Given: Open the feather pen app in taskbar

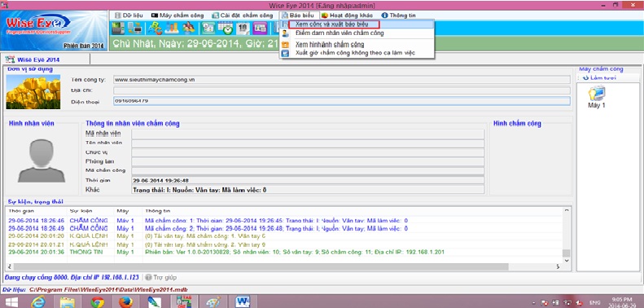Looking at the screenshot, I should [155, 301].
